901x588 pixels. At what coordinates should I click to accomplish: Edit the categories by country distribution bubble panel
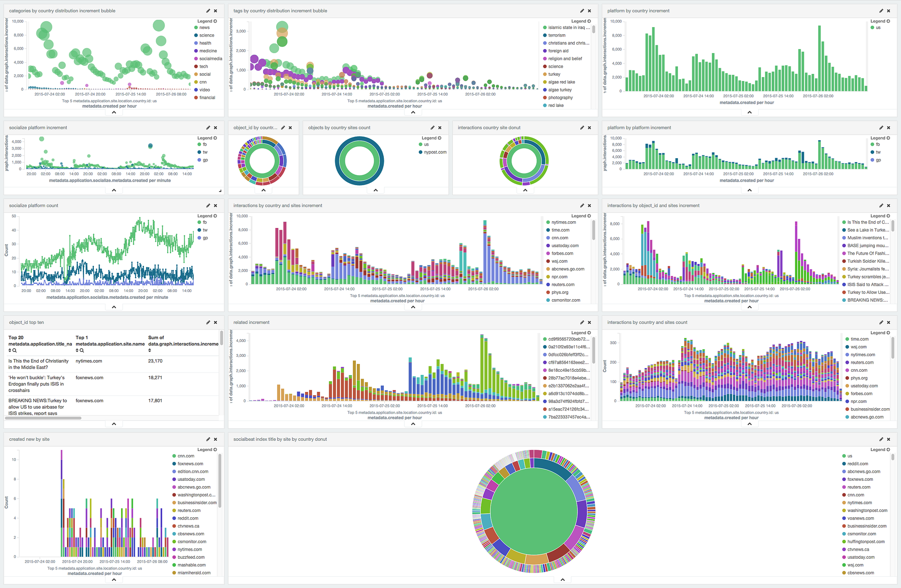coord(208,11)
